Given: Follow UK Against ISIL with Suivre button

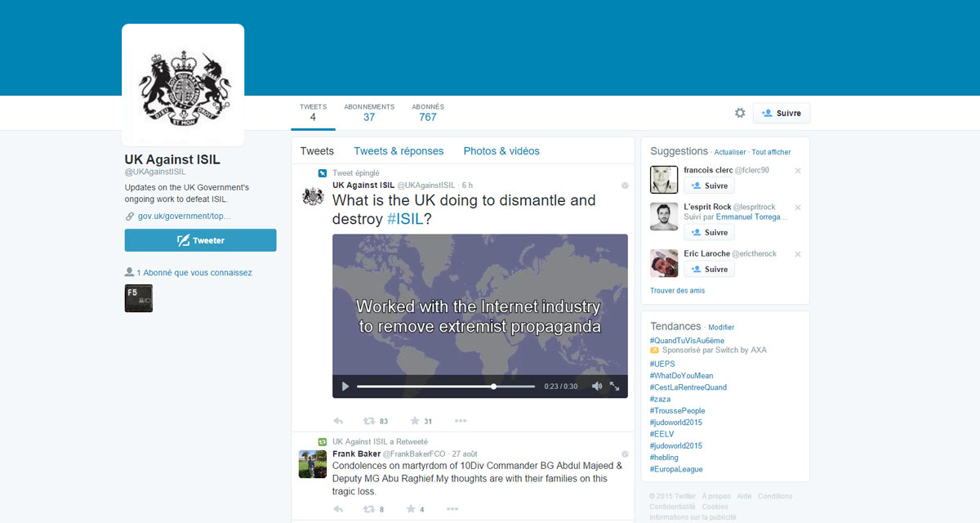Looking at the screenshot, I should coord(782,114).
